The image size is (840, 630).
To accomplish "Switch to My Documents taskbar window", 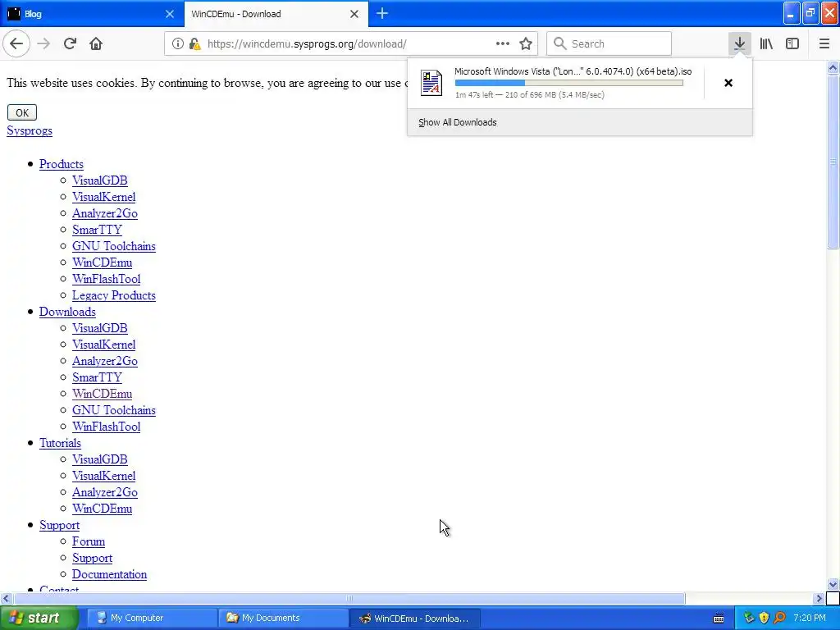I will click(282, 619).
